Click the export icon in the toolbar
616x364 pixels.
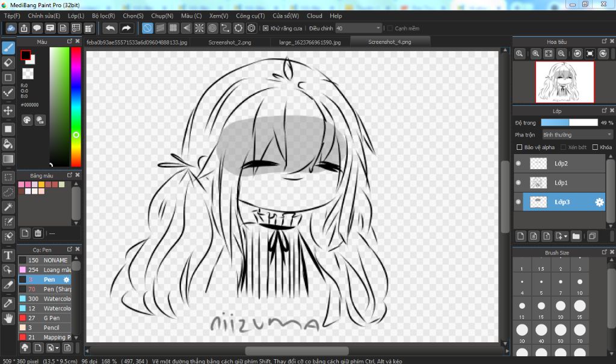(x=24, y=28)
